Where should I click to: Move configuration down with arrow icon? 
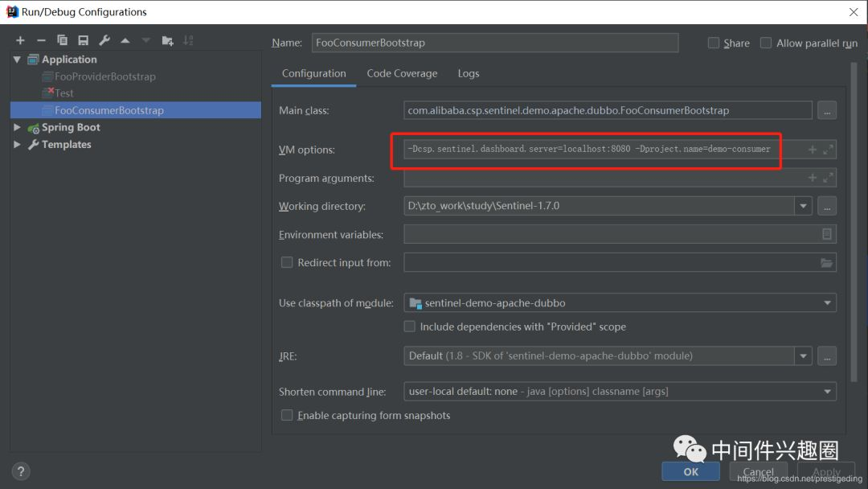pos(146,40)
